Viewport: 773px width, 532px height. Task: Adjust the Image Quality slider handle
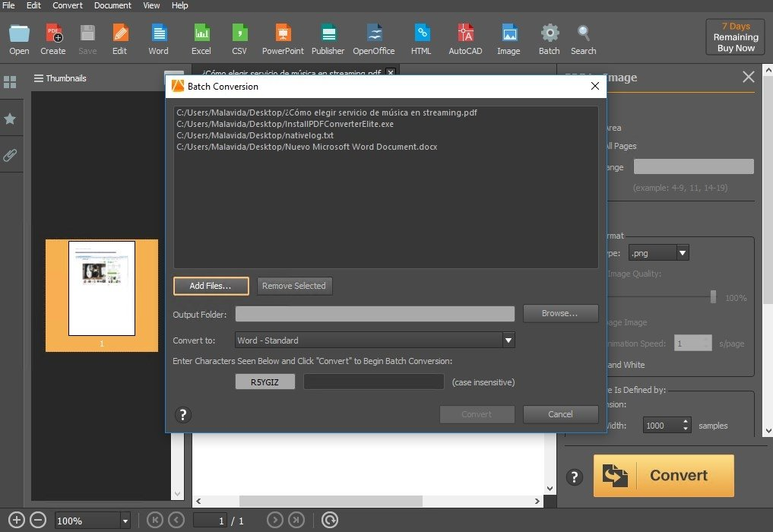713,296
